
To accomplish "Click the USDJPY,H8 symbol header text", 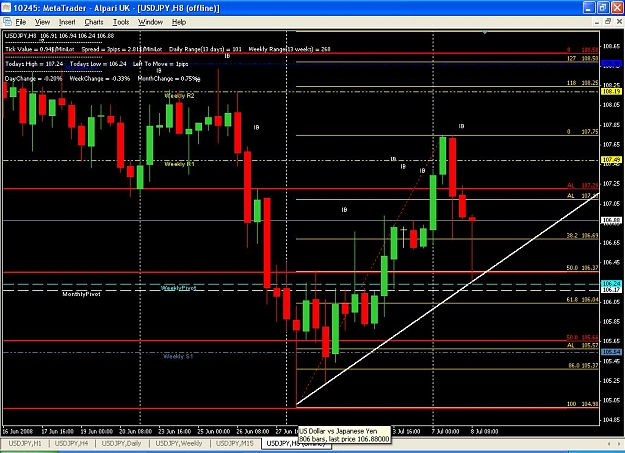I will (20, 36).
